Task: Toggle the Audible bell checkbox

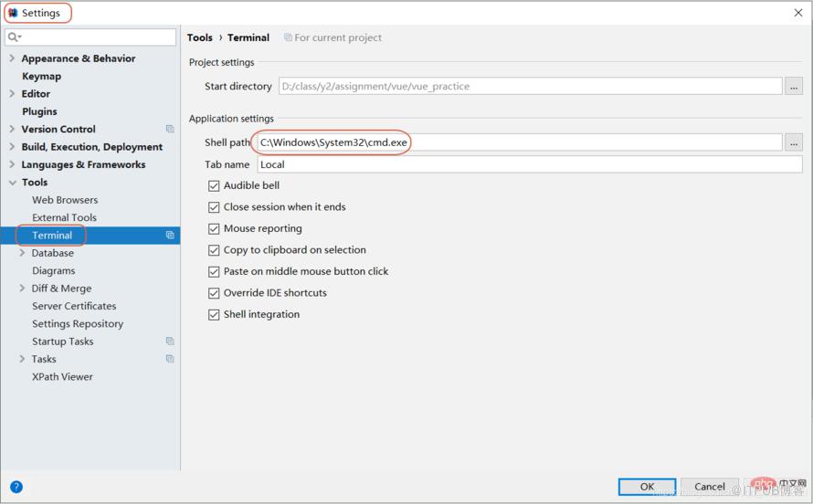Action: [214, 185]
